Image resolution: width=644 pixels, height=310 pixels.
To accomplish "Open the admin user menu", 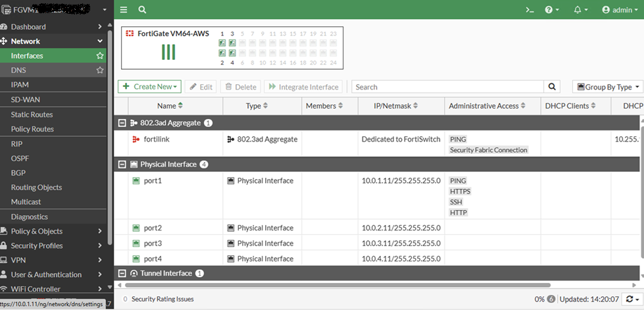I will tap(620, 10).
